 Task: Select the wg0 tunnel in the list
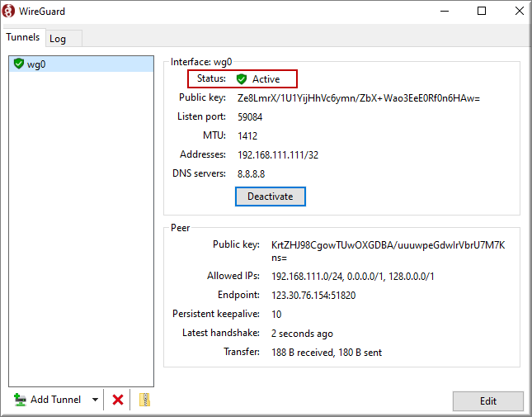tap(81, 64)
